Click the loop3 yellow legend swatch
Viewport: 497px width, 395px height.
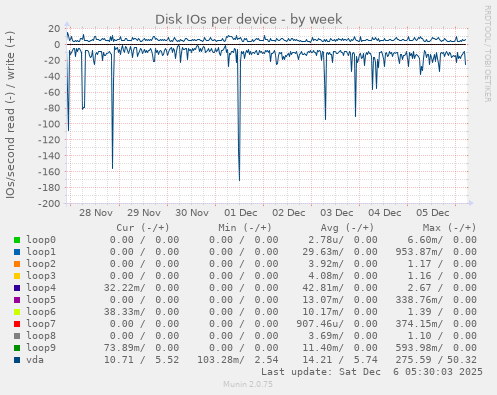coord(17,276)
